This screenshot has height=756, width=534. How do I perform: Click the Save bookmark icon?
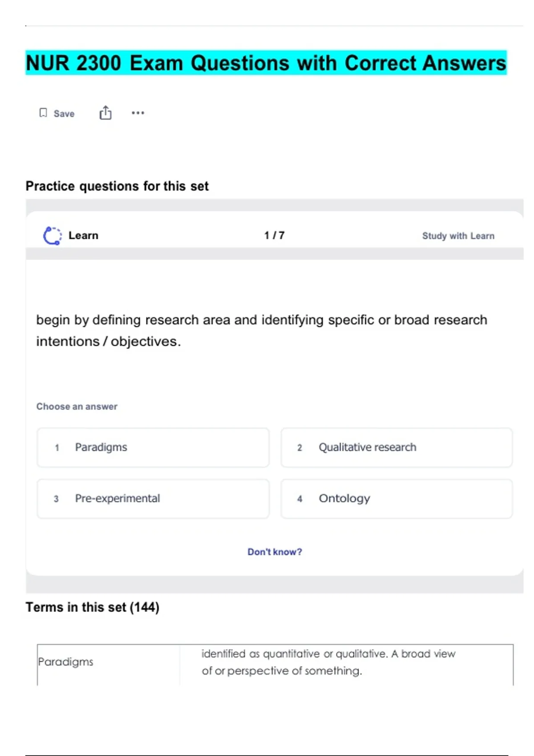[x=43, y=113]
